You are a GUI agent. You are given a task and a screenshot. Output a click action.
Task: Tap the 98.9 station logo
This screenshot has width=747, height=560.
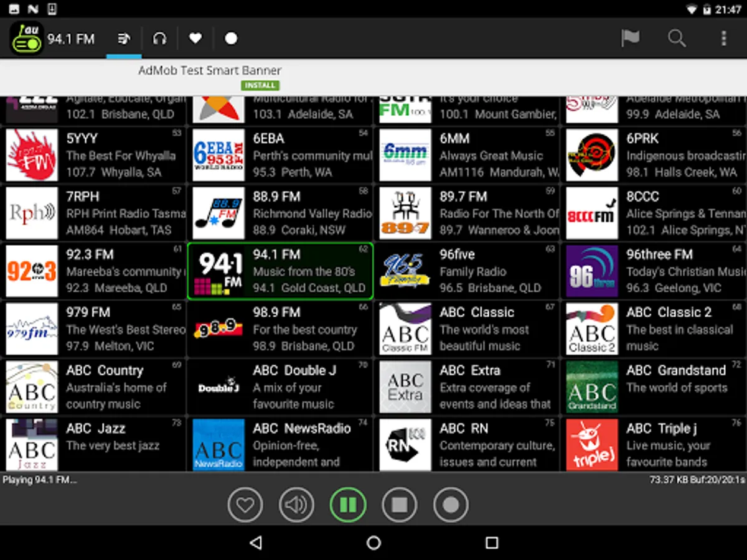point(218,329)
